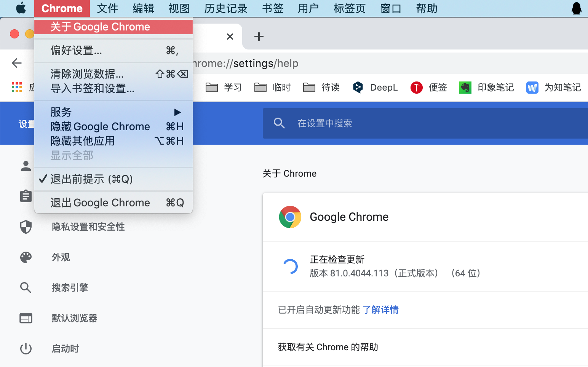Click the 在设置中搜索 search field
This screenshot has width=588, height=367.
click(x=425, y=123)
